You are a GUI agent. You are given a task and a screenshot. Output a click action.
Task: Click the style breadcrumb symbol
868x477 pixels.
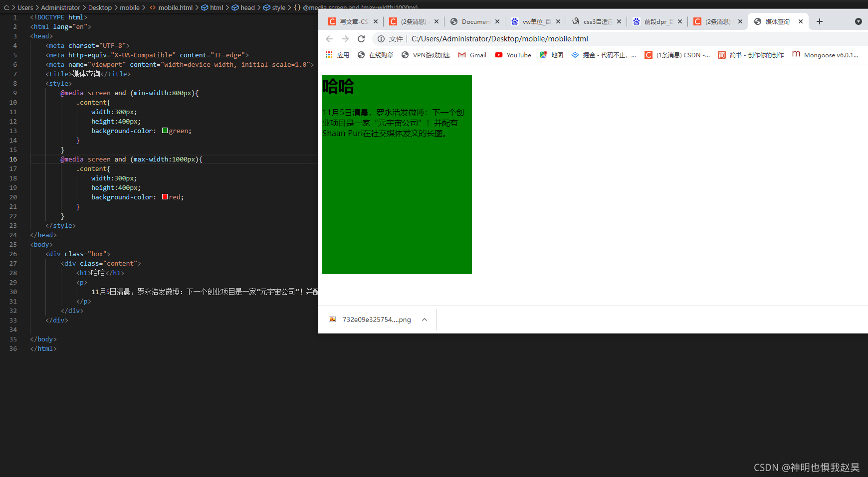pyautogui.click(x=274, y=7)
